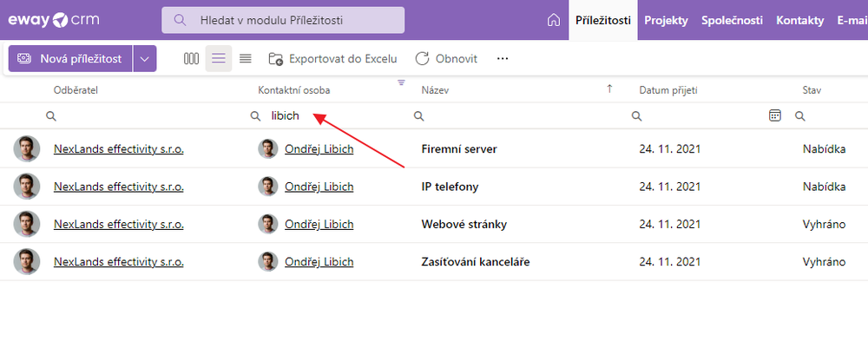This screenshot has width=868, height=361.
Task: Open Ondřej Libich contact in IP telefony row
Action: 319,187
